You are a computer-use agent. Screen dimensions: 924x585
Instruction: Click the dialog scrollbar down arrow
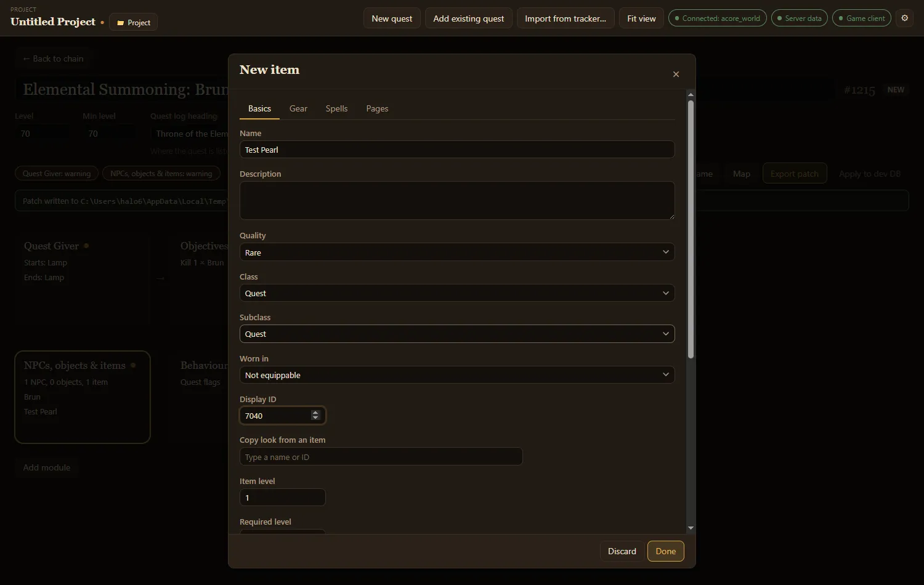691,528
